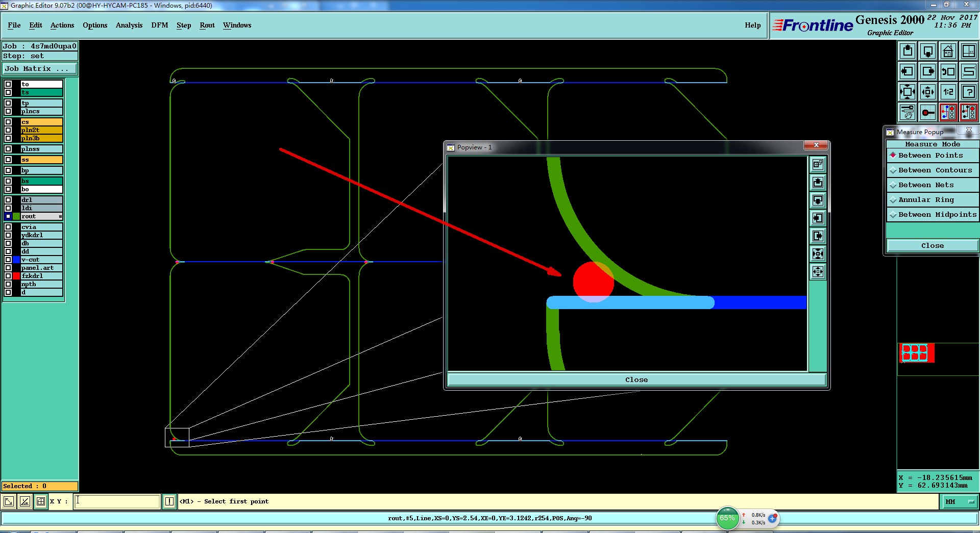Select Between Points measure mode
The width and height of the screenshot is (980, 533).
point(932,155)
